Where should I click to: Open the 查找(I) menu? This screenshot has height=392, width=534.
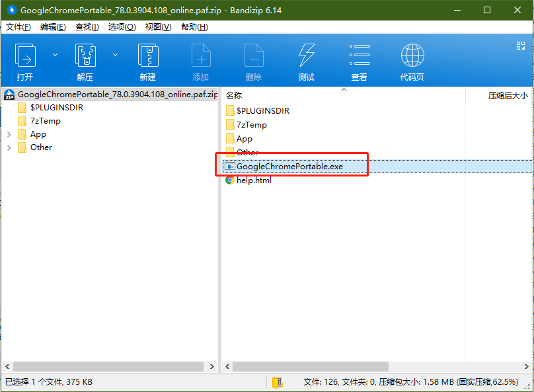point(87,27)
